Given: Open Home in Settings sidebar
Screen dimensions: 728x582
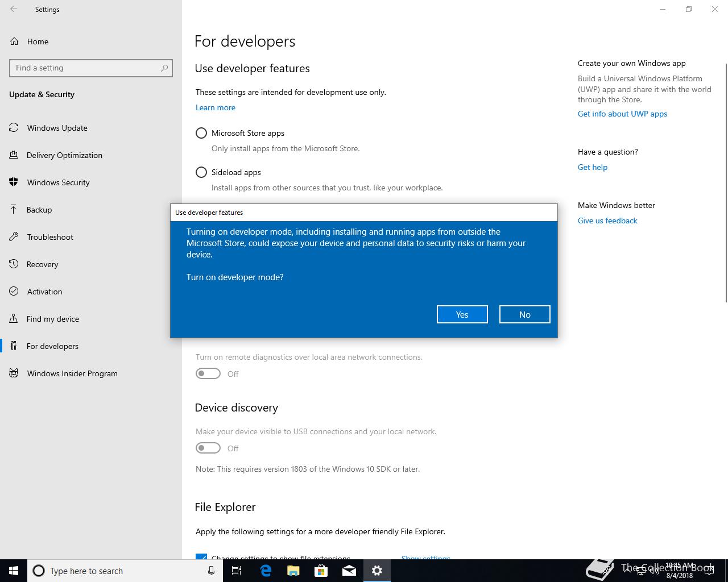Looking at the screenshot, I should coord(91,41).
